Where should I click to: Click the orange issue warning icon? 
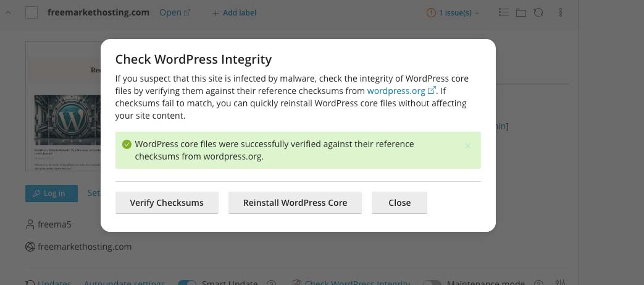point(431,12)
